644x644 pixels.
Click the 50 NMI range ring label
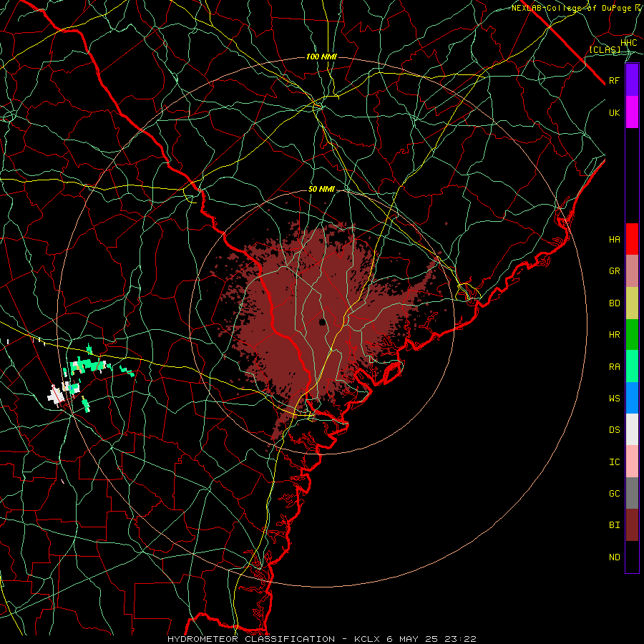[x=321, y=189]
